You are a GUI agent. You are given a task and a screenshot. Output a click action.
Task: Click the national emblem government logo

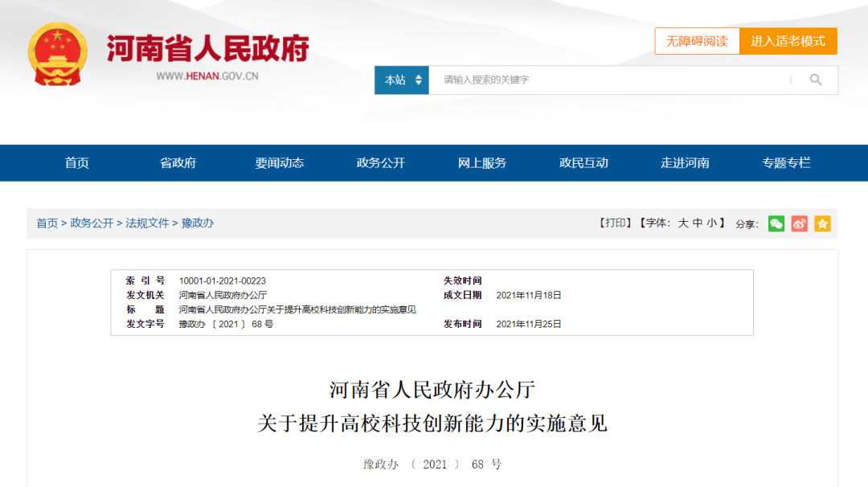pos(58,51)
